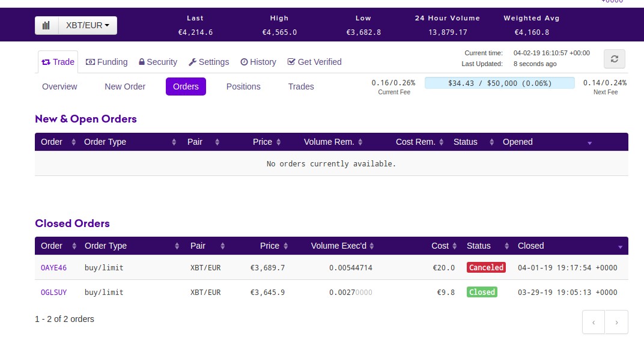The height and width of the screenshot is (340, 644).
Task: Click the Low price €3,682.8
Action: [x=363, y=32]
